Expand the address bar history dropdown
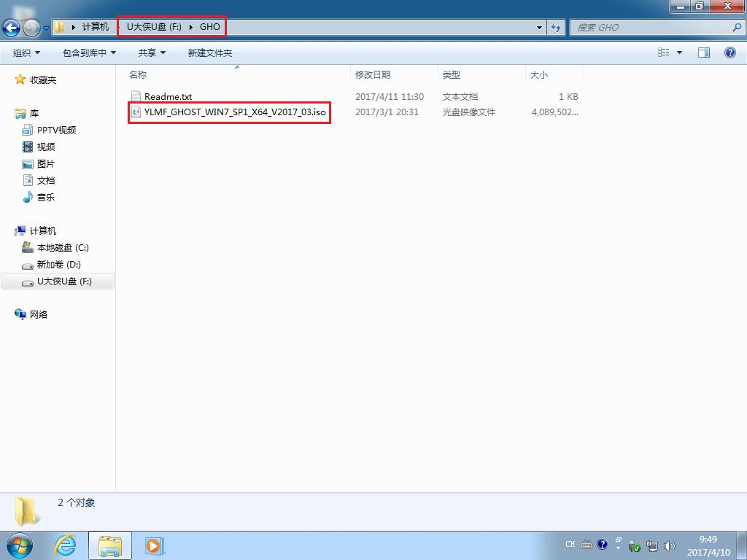Image resolution: width=747 pixels, height=560 pixels. coord(538,26)
